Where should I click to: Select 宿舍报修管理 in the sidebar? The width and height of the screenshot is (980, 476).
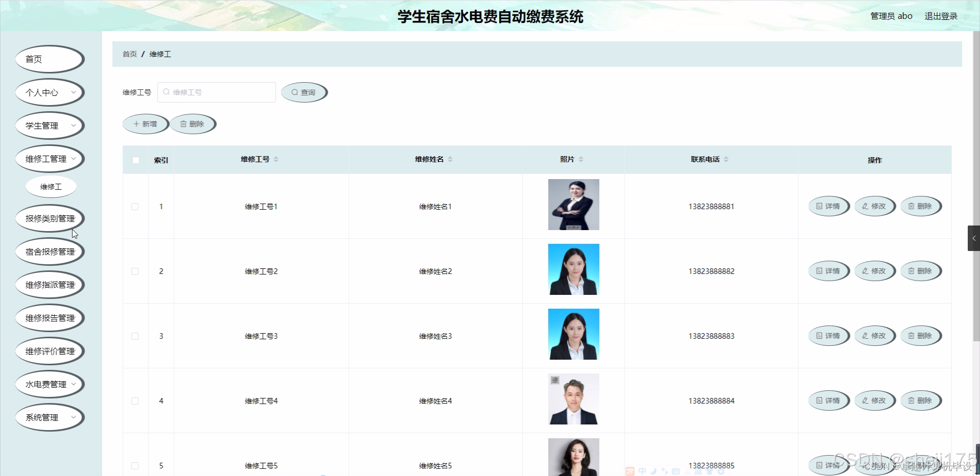[x=50, y=251]
